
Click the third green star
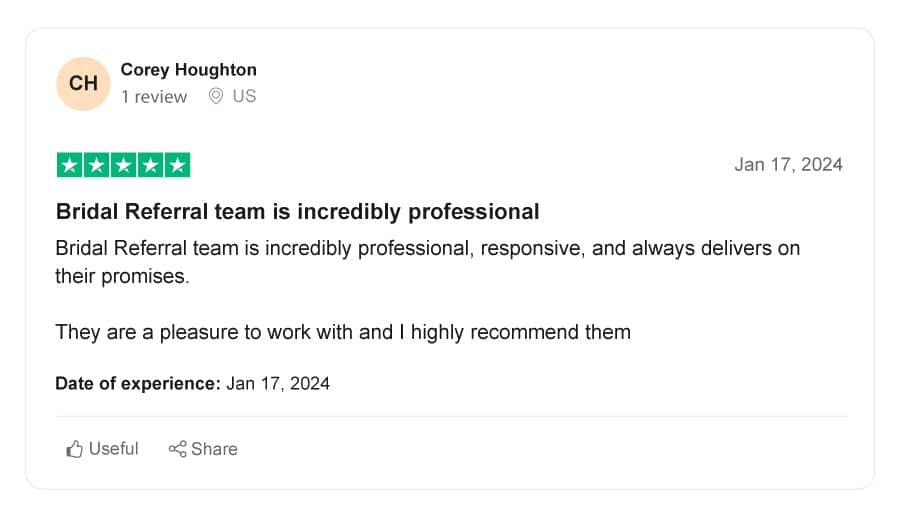(x=123, y=165)
